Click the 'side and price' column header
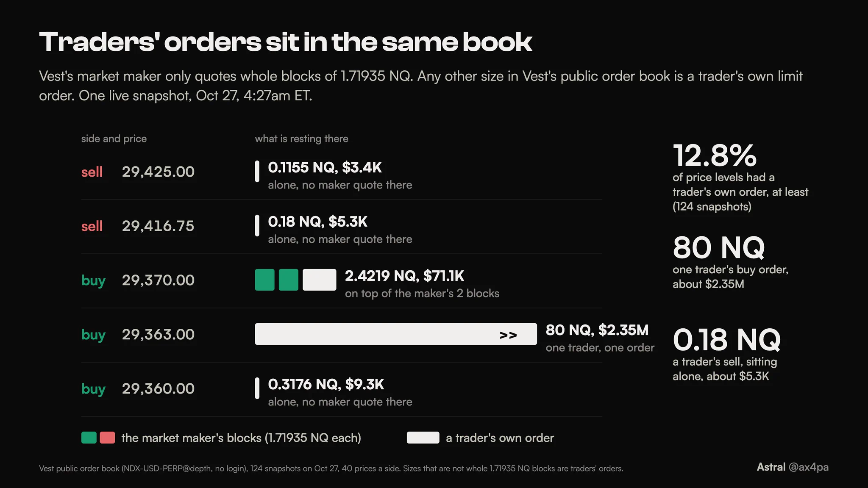Viewport: 868px width, 488px height. (x=114, y=139)
